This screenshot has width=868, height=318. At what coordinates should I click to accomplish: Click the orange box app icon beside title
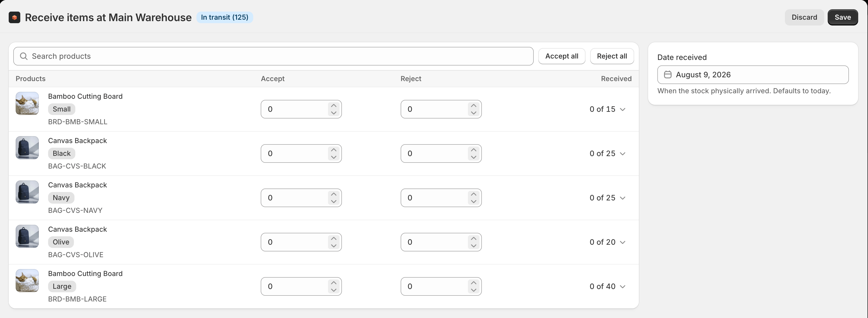pos(14,17)
